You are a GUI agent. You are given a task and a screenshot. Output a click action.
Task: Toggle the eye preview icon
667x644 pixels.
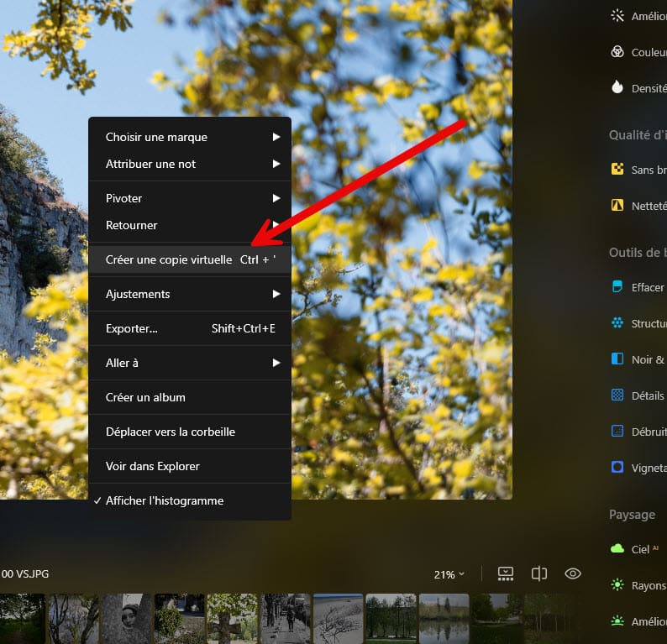pyautogui.click(x=573, y=573)
